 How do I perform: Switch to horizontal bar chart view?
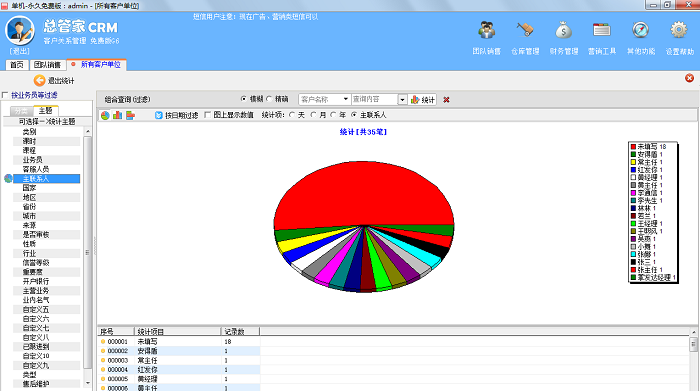pyautogui.click(x=130, y=116)
